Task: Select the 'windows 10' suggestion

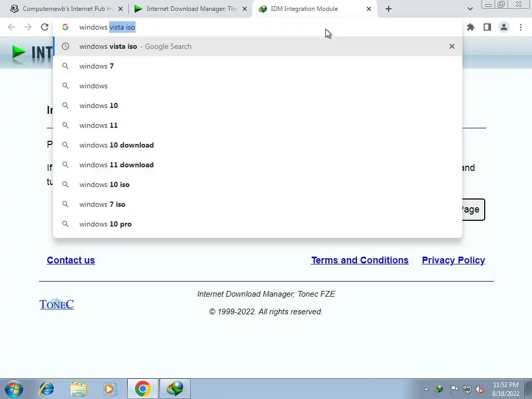Action: point(258,105)
